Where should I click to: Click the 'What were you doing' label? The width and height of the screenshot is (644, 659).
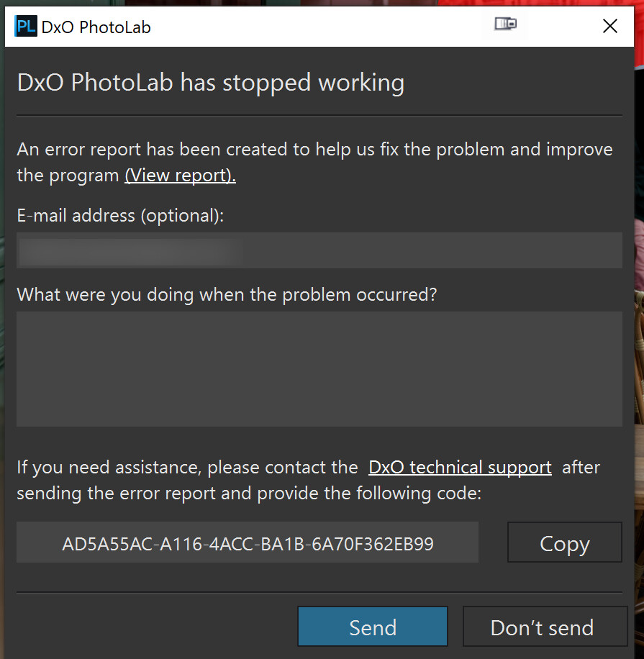click(x=227, y=294)
